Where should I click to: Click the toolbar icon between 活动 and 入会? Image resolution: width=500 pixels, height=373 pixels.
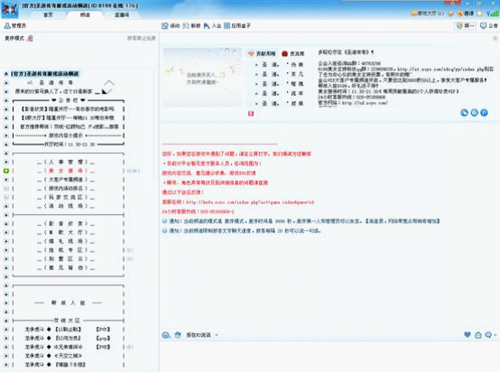[x=186, y=26]
